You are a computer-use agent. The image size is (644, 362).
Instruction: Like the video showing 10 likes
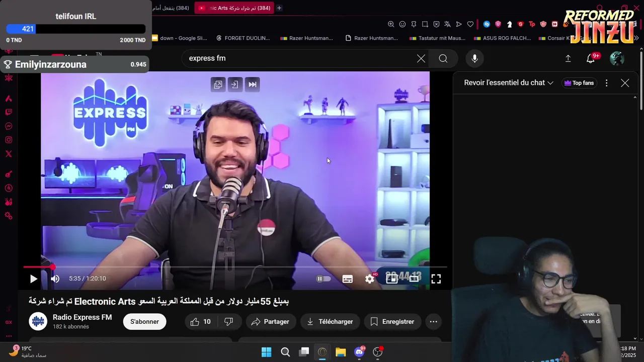coord(200,322)
